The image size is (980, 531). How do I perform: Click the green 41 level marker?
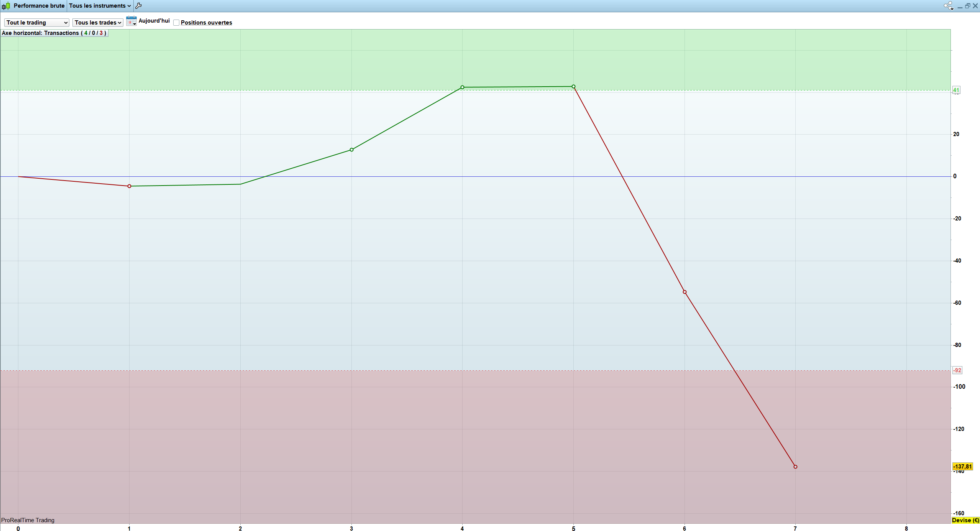click(x=956, y=90)
